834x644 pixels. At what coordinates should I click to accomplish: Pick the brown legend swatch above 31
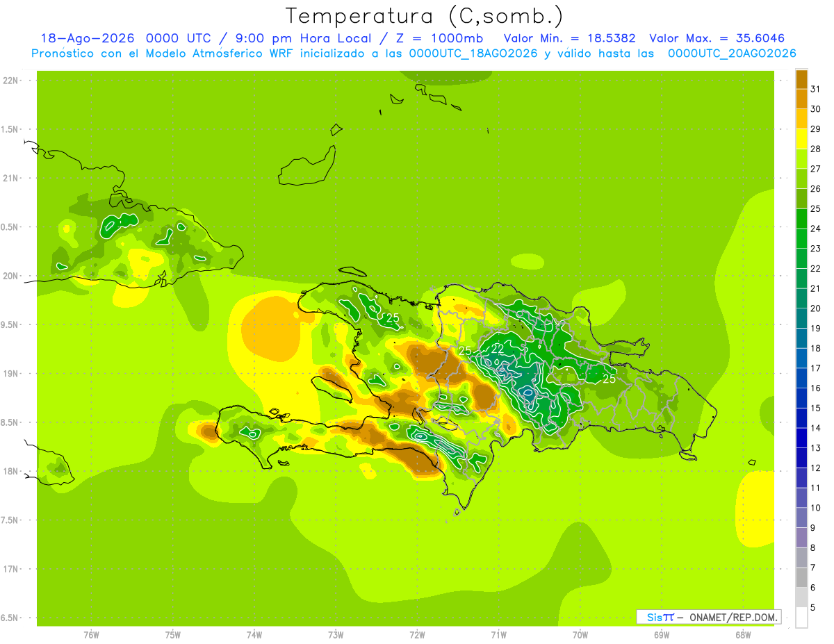[x=801, y=79]
